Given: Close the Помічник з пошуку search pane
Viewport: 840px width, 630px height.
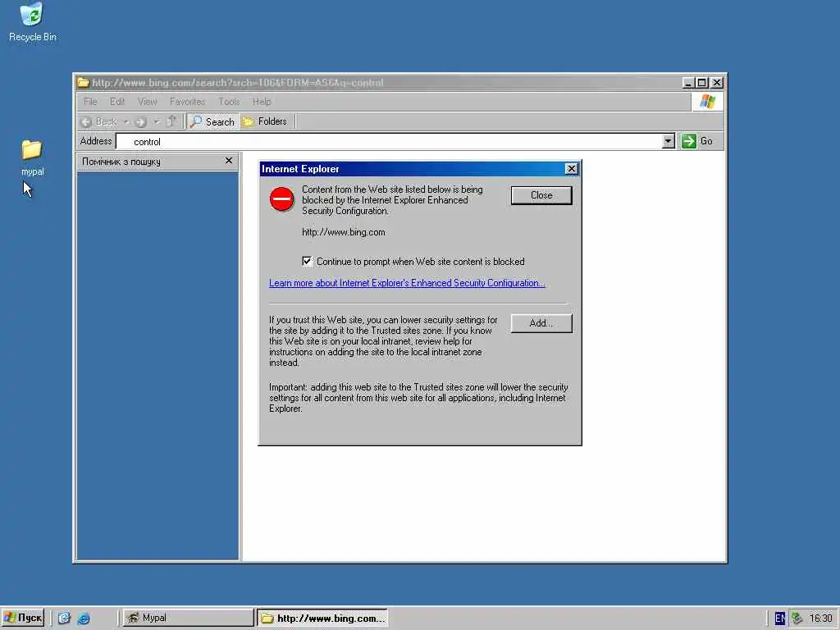Looking at the screenshot, I should click(229, 161).
